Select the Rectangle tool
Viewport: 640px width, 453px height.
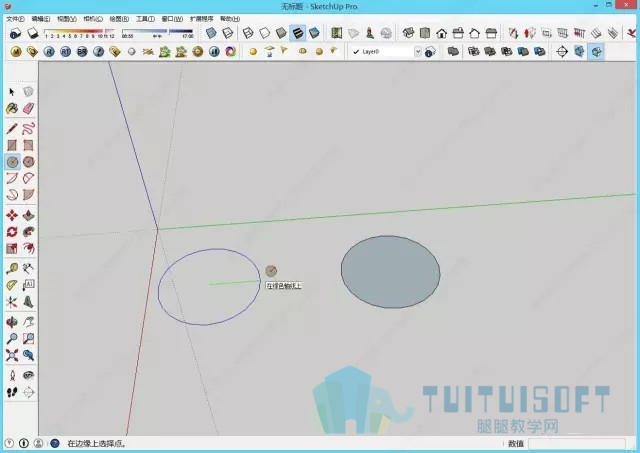click(x=12, y=145)
